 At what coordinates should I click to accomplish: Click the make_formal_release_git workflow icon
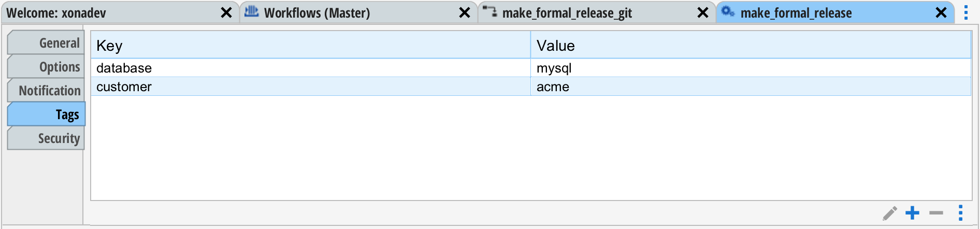[x=490, y=11]
